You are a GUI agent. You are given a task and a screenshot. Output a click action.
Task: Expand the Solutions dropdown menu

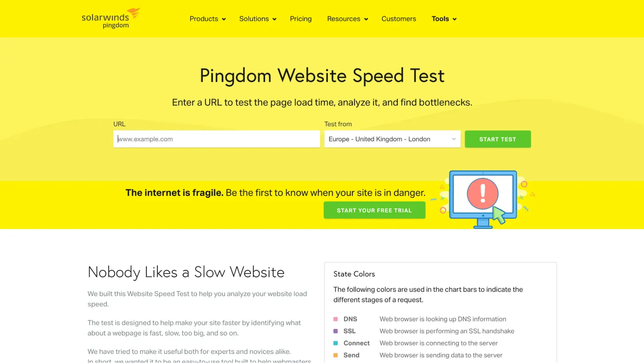[257, 19]
